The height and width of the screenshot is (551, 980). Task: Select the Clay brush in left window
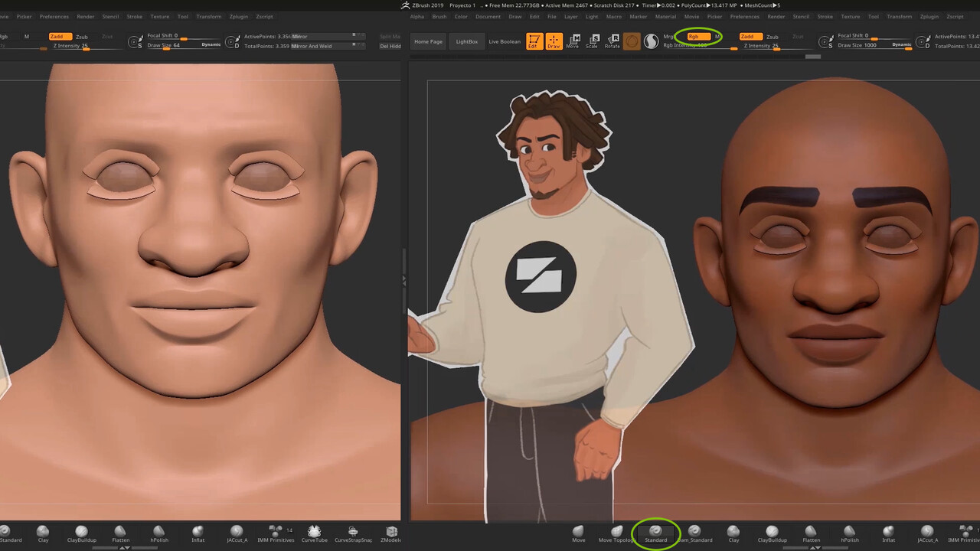coord(43,534)
